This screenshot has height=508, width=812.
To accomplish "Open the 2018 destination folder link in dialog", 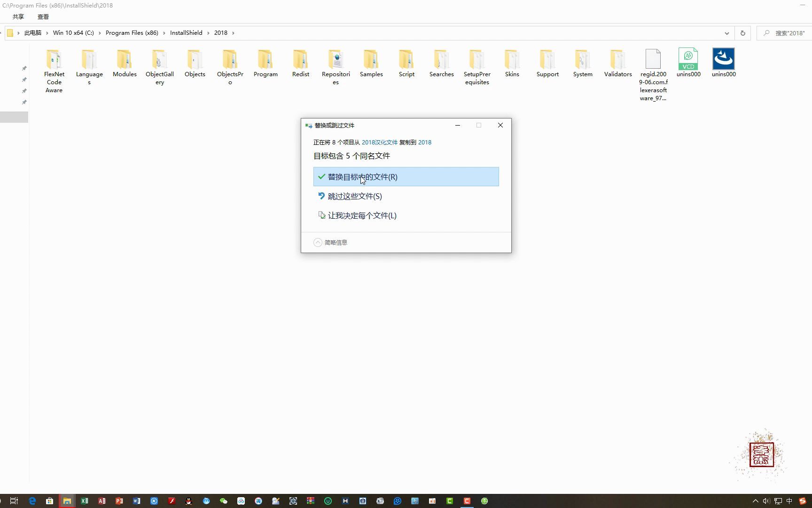I will click(x=425, y=142).
